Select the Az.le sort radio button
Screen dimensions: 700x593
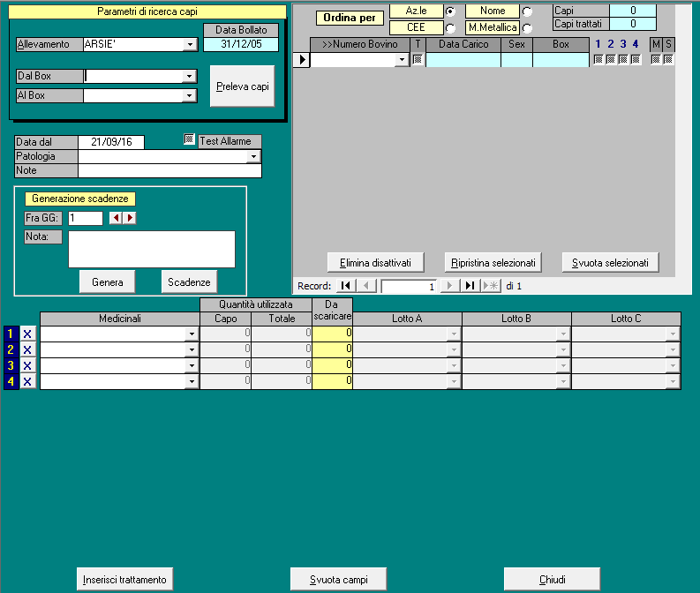coord(450,11)
